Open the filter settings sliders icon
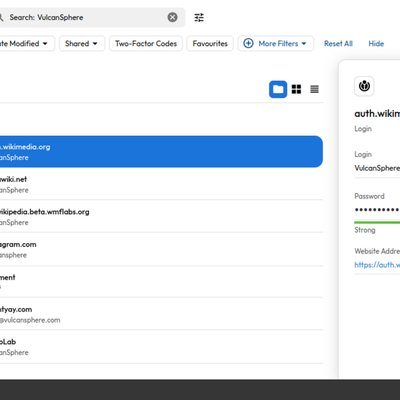Image resolution: width=400 pixels, height=400 pixels. (x=199, y=17)
